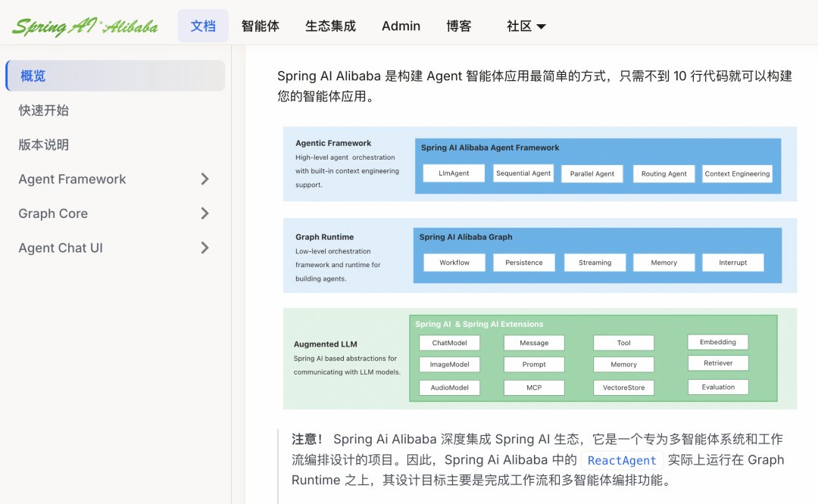Click the Memory box under Spring AI Extensions

(624, 364)
